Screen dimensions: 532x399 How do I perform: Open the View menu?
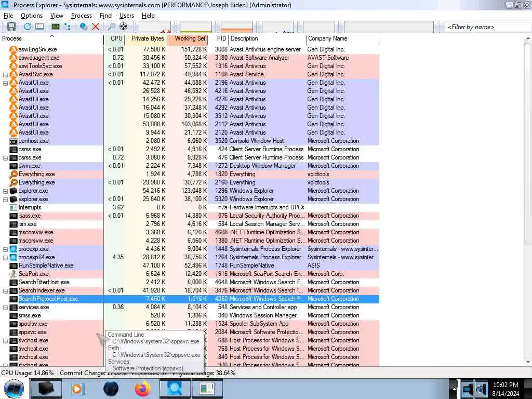pos(57,16)
